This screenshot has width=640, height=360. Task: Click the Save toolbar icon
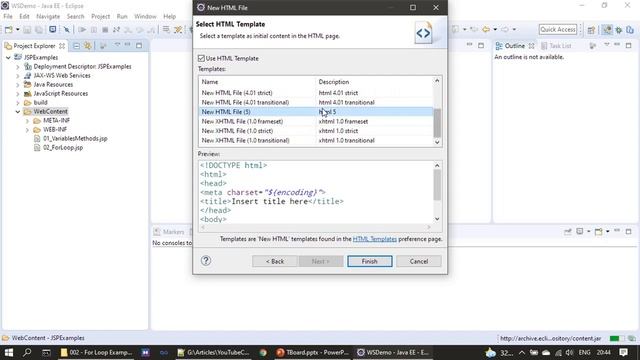pyautogui.click(x=27, y=29)
